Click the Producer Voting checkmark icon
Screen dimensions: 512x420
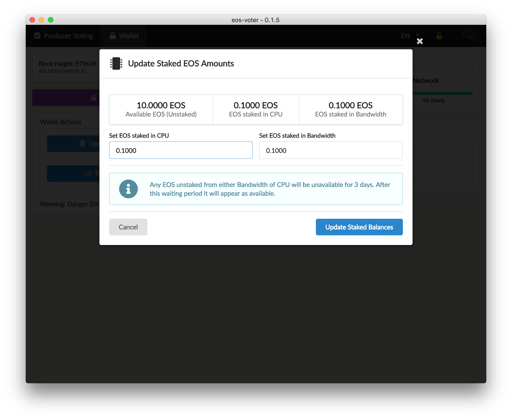pyautogui.click(x=37, y=36)
